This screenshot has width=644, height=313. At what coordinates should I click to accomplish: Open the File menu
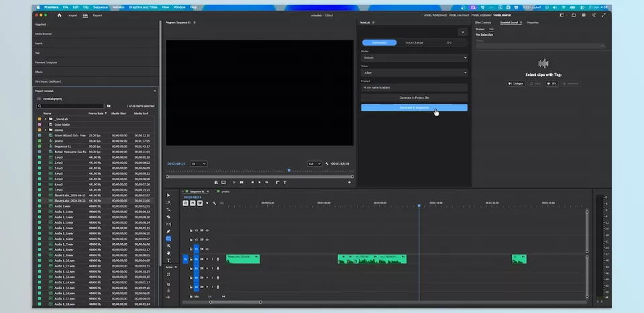coord(66,7)
